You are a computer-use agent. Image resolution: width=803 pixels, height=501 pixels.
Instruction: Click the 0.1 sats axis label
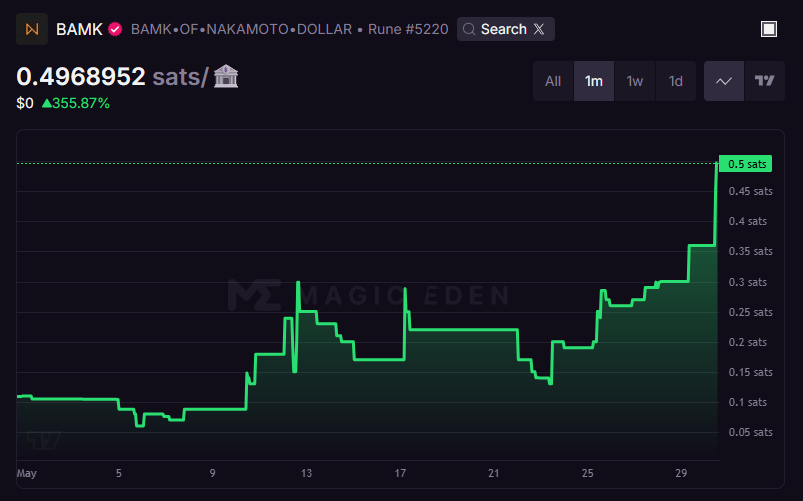tap(748, 402)
